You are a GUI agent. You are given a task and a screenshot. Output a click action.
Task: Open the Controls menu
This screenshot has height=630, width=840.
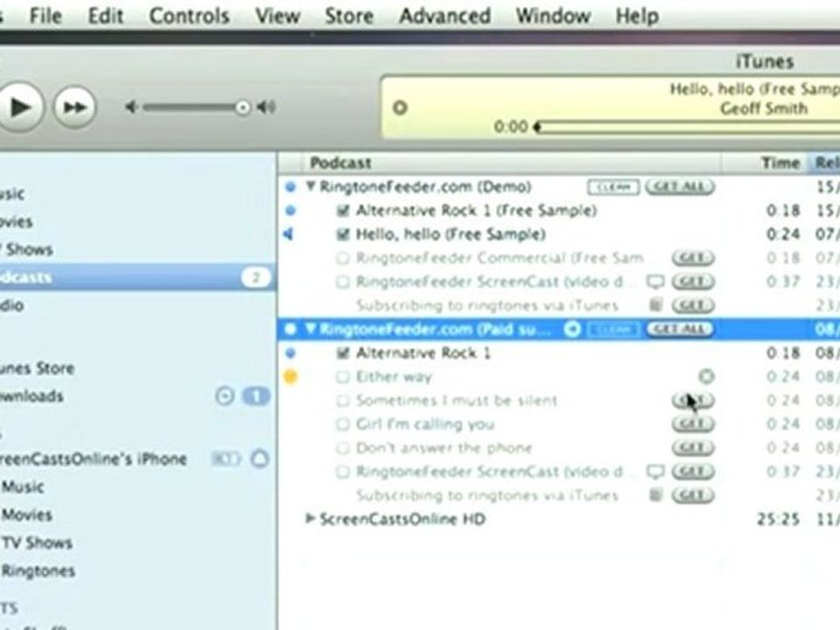coord(189,16)
